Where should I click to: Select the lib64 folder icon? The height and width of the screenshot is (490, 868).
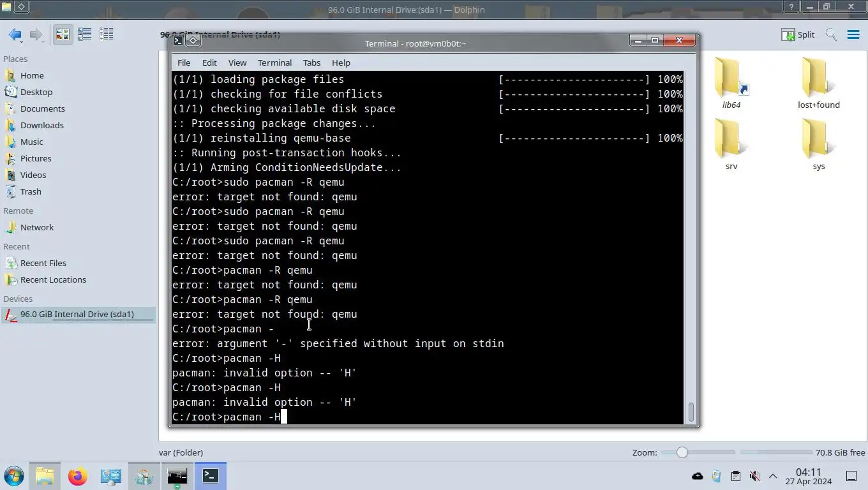(731, 78)
